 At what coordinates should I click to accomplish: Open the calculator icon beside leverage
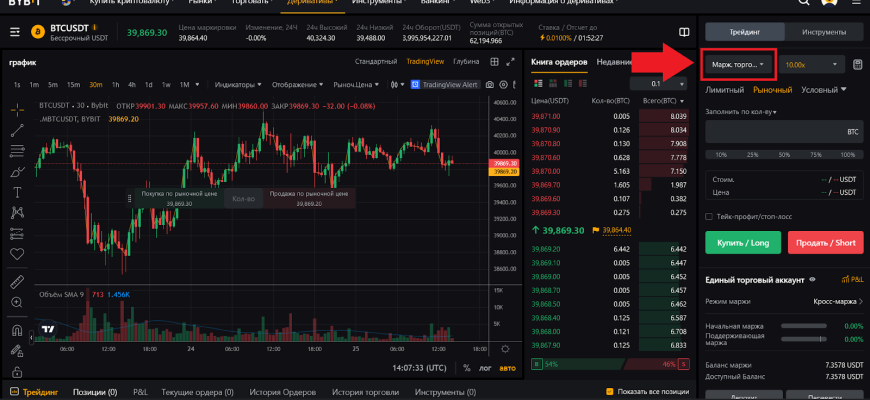[x=857, y=65]
